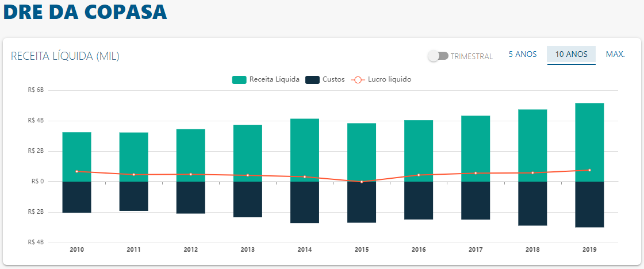The image size is (644, 269).
Task: Click the 2010 Lucro líquido data point
Action: pos(77,171)
